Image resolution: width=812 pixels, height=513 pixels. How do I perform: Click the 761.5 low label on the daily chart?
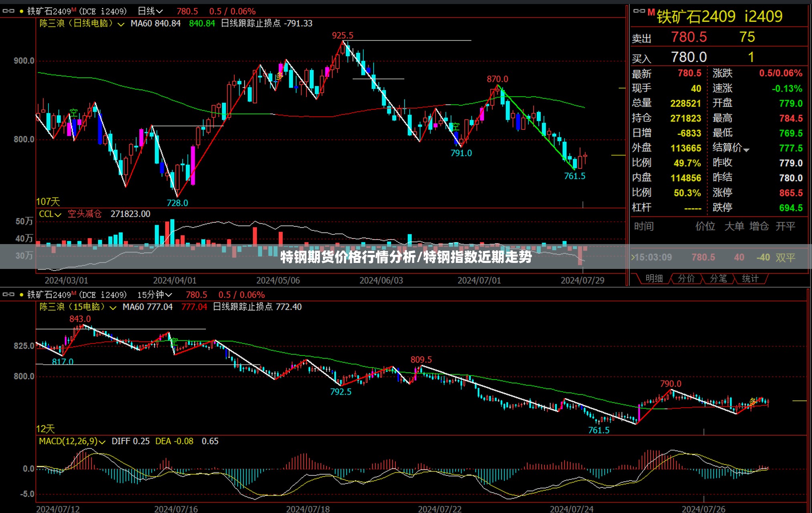pos(574,176)
